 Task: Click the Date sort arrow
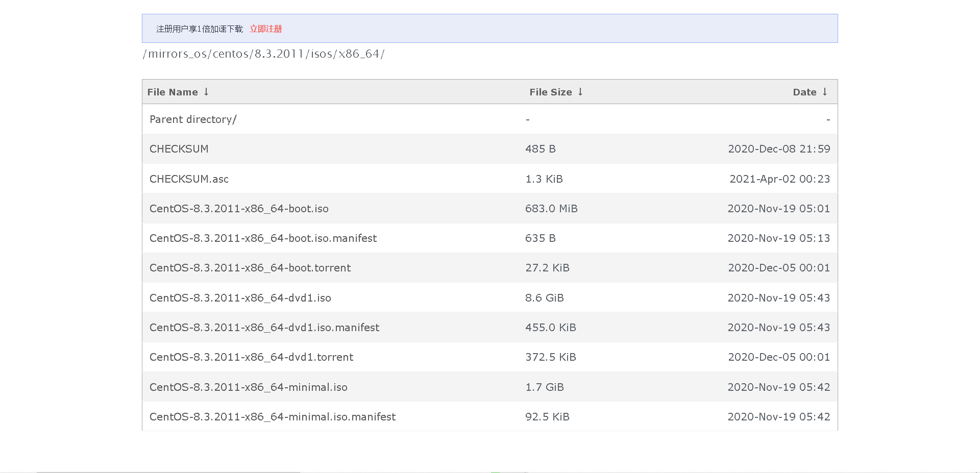pyautogui.click(x=825, y=92)
